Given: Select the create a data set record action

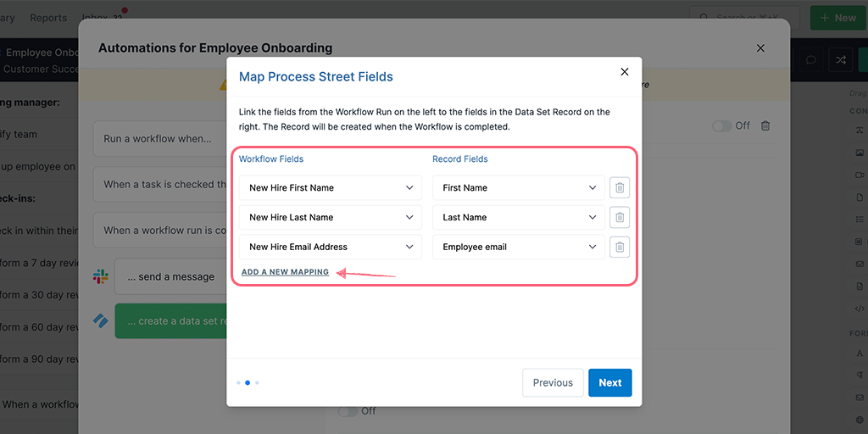Looking at the screenshot, I should coord(171,321).
